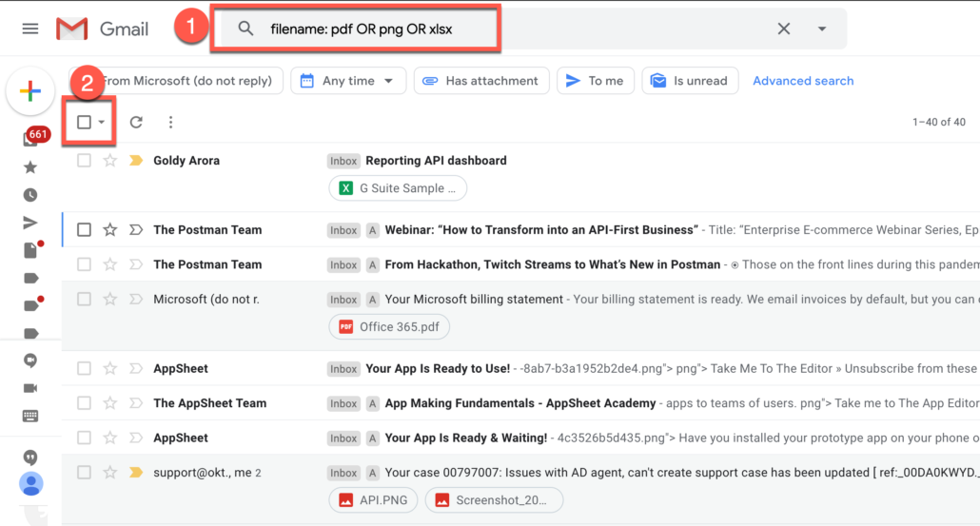The height and width of the screenshot is (526, 980).
Task: Open the select-all dropdown arrow
Action: coord(101,123)
